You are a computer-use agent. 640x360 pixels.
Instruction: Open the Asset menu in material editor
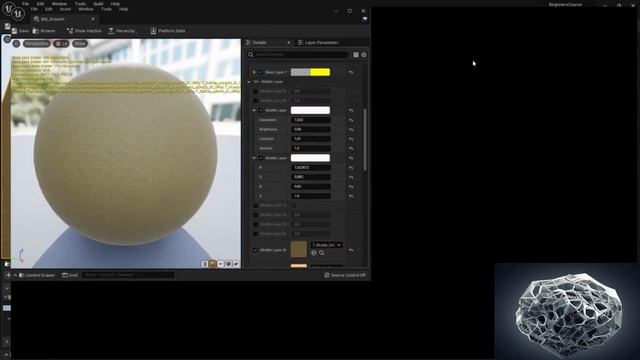[x=65, y=9]
